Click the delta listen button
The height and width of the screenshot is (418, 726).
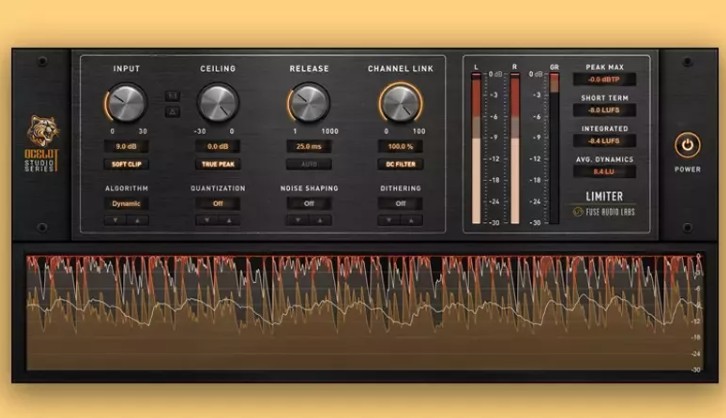(173, 112)
